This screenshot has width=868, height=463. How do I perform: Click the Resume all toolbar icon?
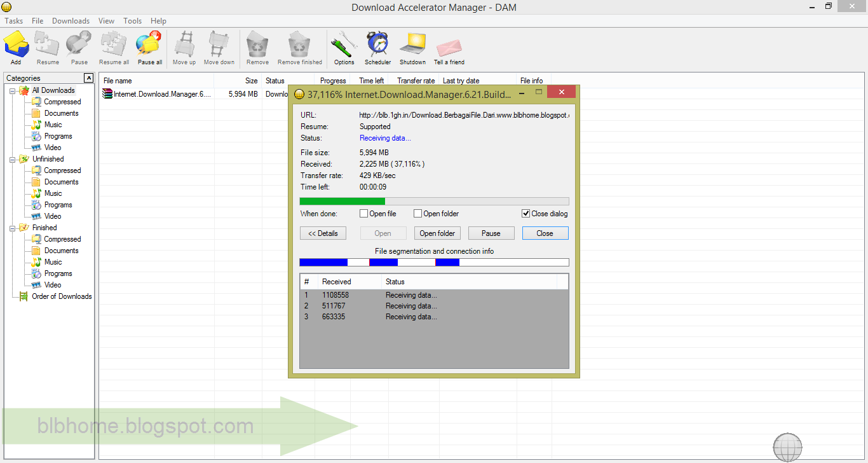click(114, 44)
